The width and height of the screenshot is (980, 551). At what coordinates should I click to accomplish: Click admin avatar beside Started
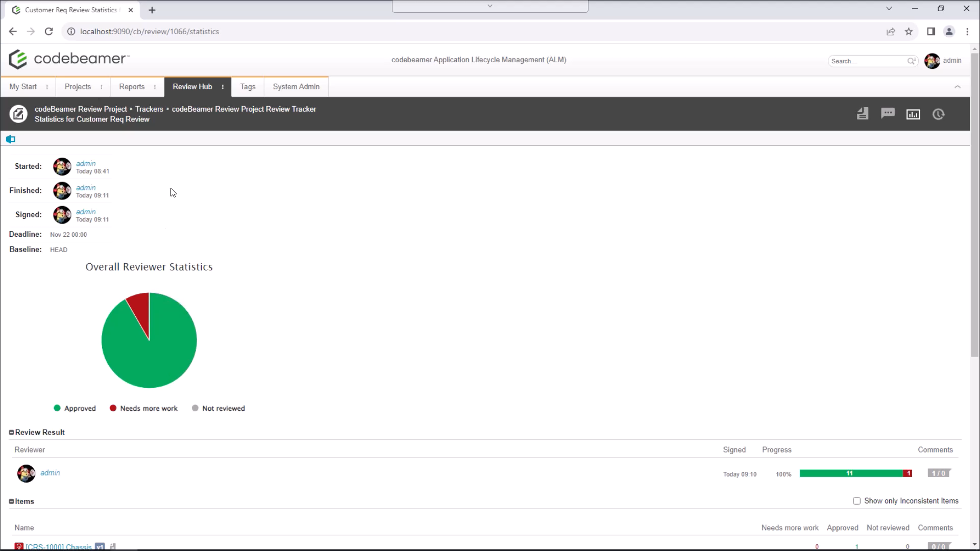[x=62, y=166]
